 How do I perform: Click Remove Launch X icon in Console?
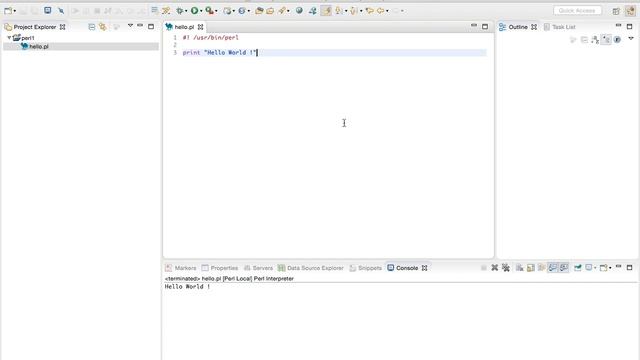495,268
